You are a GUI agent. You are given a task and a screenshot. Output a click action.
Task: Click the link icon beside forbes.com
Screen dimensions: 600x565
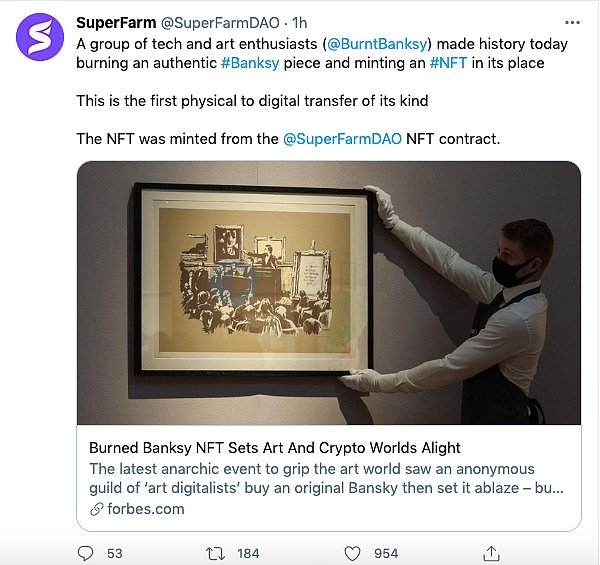(96, 509)
